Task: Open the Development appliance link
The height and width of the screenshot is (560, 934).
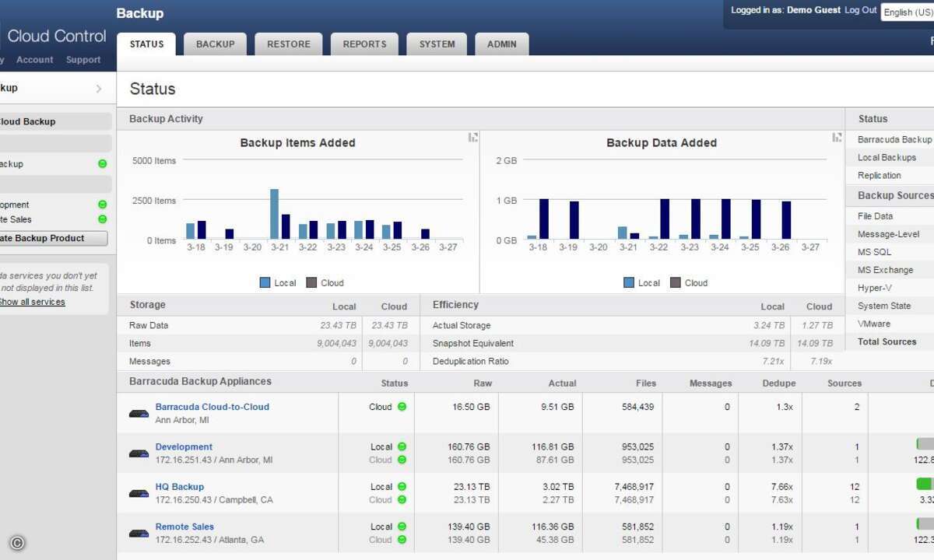Action: 184,447
